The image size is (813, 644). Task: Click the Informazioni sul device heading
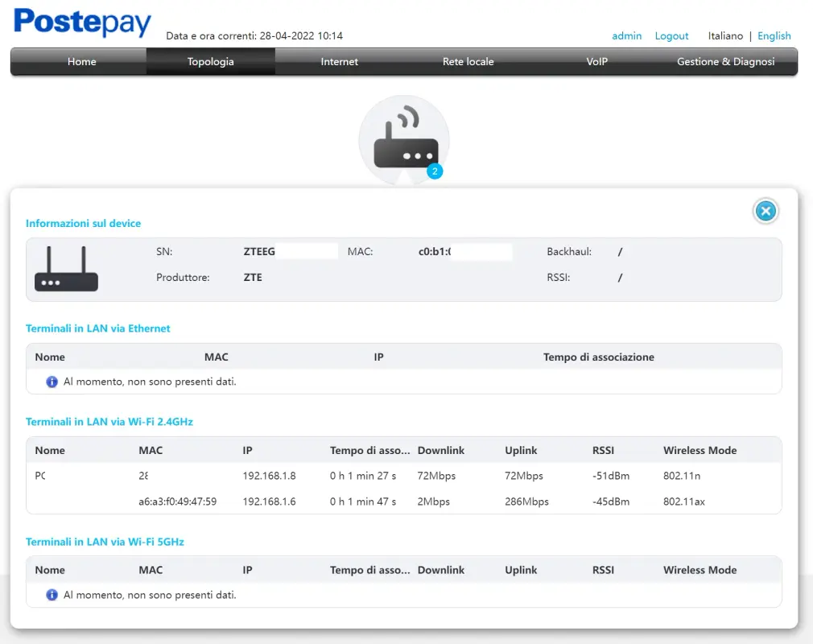[x=83, y=223]
